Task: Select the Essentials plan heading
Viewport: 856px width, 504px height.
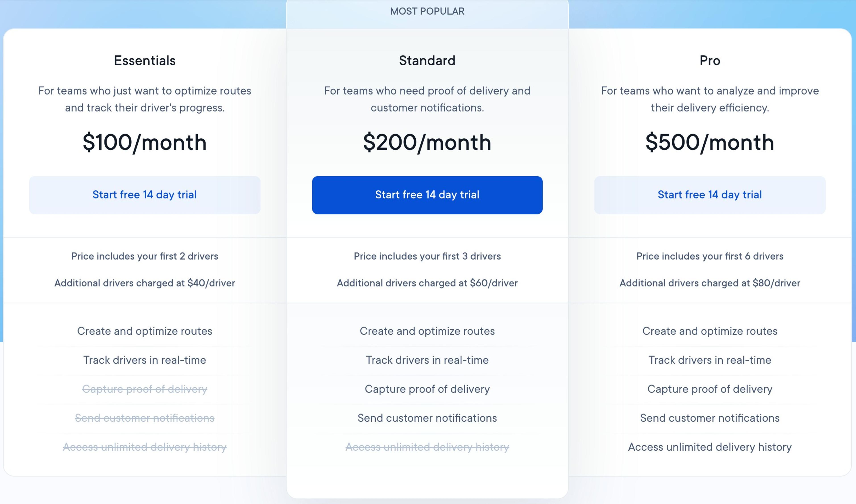Action: [x=144, y=60]
